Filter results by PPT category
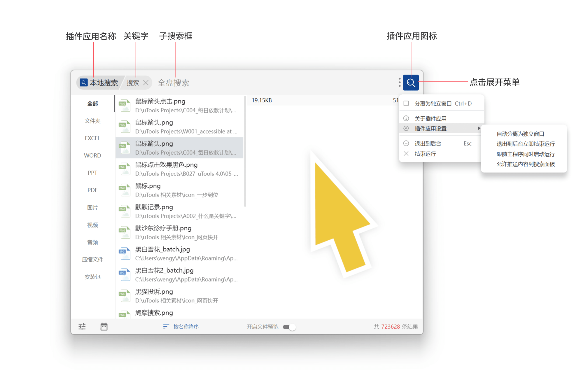 [x=92, y=173]
